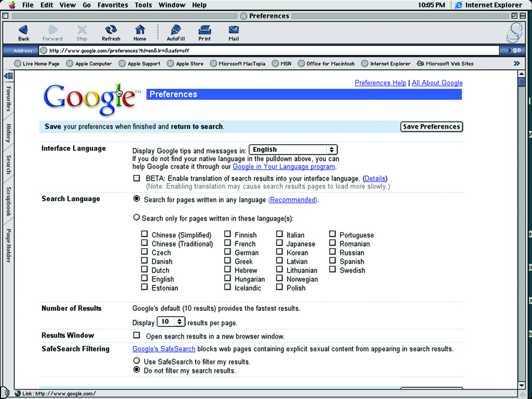Click the Stop toolbar icon
Image resolution: width=532 pixels, height=399 pixels.
click(x=82, y=30)
